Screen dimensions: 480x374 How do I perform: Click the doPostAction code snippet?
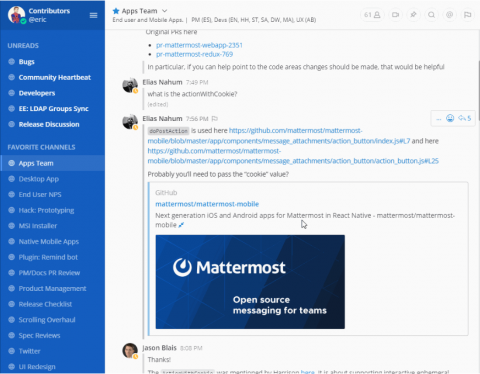(168, 131)
